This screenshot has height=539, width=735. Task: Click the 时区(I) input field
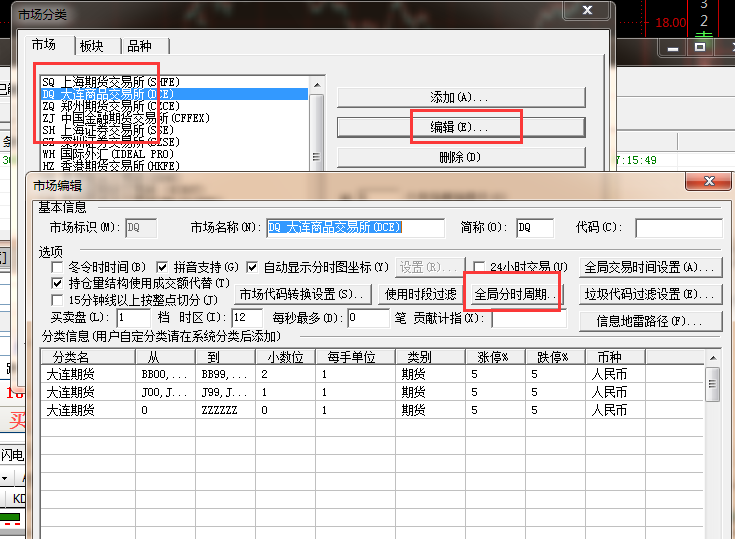pos(247,318)
